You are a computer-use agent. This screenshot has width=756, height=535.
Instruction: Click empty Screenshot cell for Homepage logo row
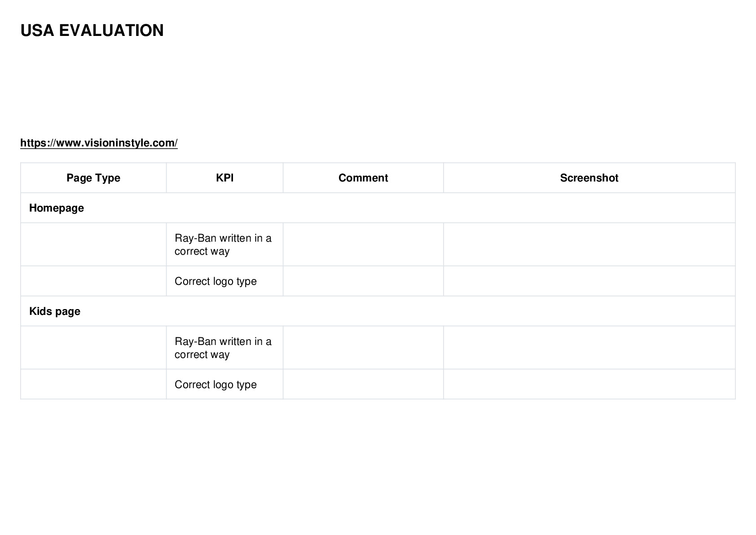tap(589, 281)
